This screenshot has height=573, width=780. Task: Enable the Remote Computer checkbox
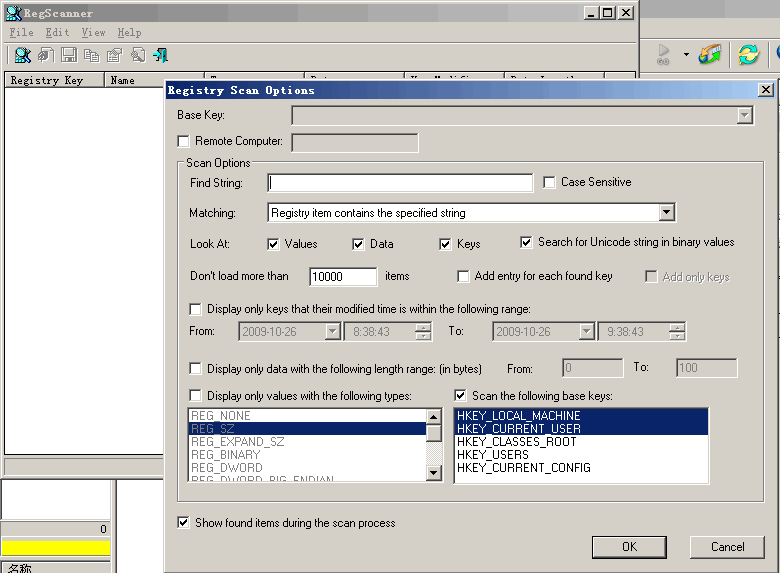[184, 141]
